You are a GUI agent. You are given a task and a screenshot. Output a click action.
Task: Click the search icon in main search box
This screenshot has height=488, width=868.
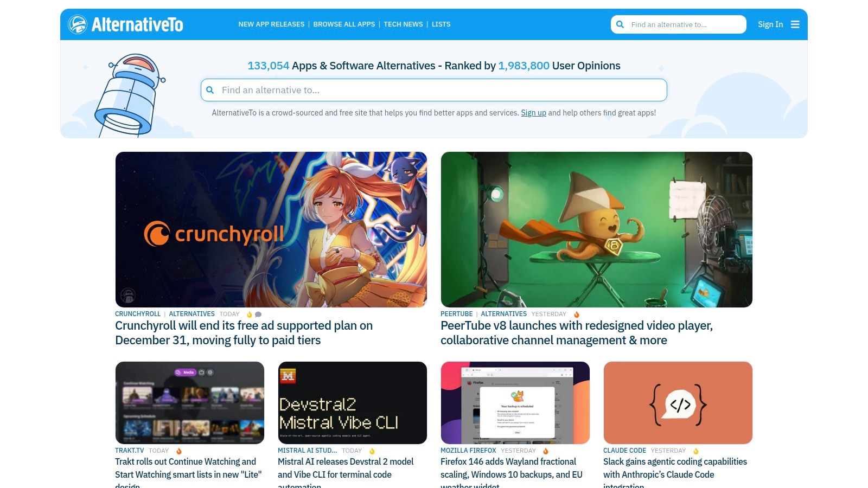tap(210, 90)
